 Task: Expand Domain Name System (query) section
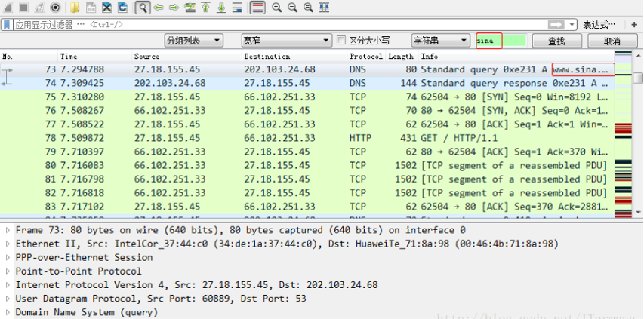tap(8, 312)
